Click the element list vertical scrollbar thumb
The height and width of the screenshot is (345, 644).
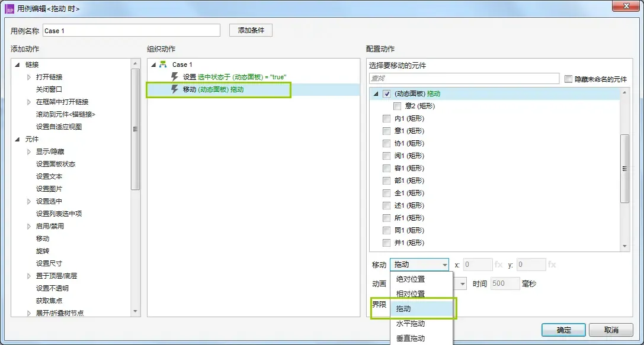[624, 169]
